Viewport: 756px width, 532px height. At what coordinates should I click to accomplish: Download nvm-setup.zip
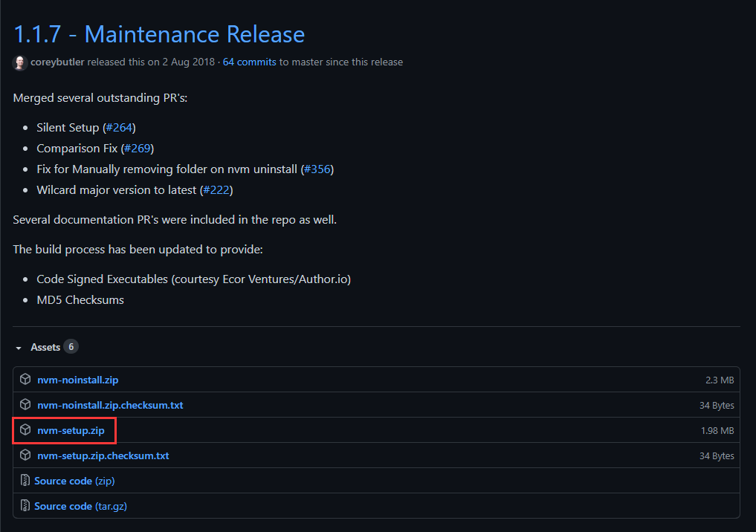tap(70, 430)
